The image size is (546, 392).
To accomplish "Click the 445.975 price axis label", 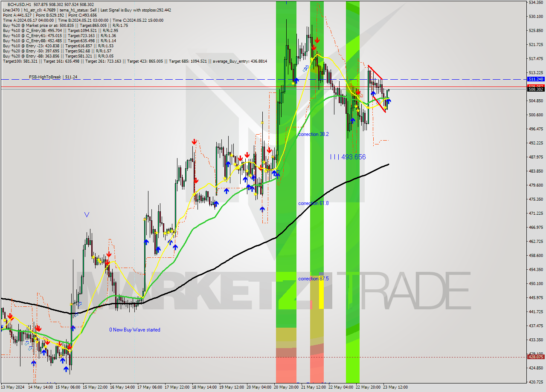I will click(535, 297).
